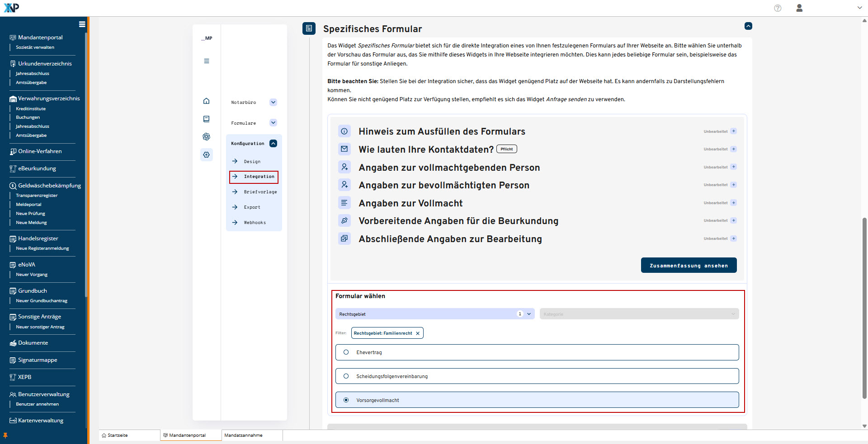Click the main vertical scrollbar thumb

[x=864, y=308]
